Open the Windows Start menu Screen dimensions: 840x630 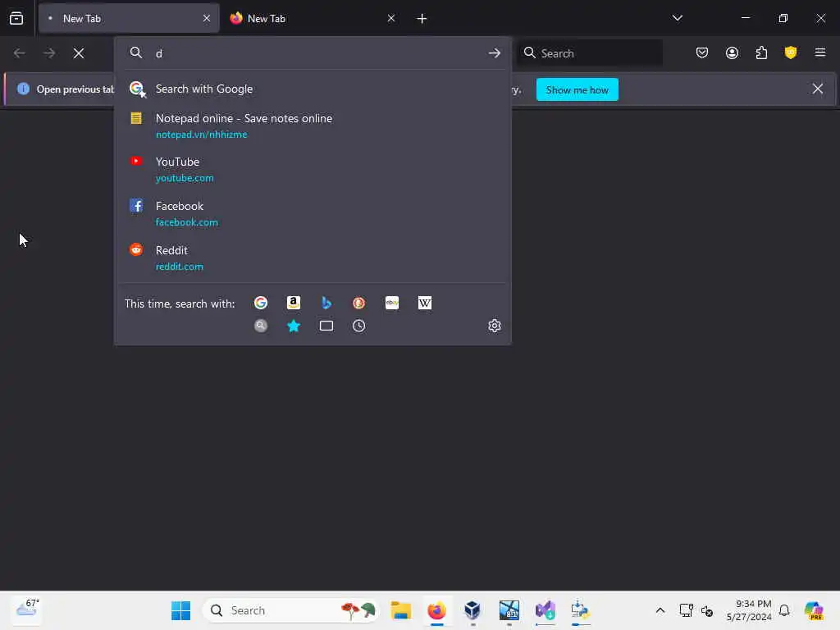[x=180, y=610]
